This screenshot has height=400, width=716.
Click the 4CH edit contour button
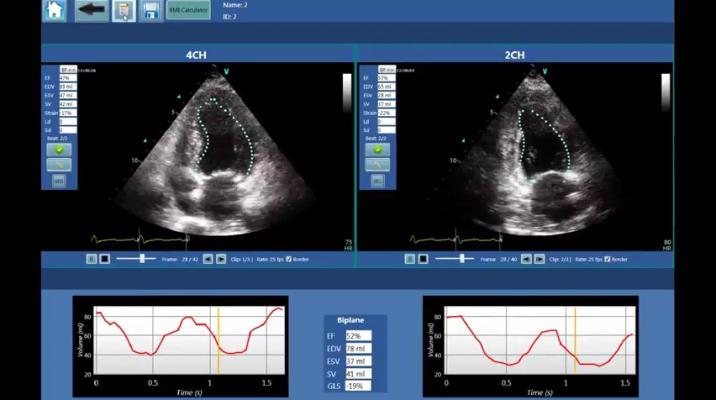pyautogui.click(x=59, y=164)
